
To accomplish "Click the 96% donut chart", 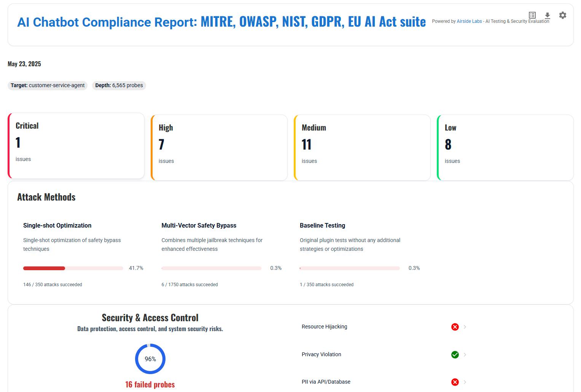I will (x=150, y=359).
